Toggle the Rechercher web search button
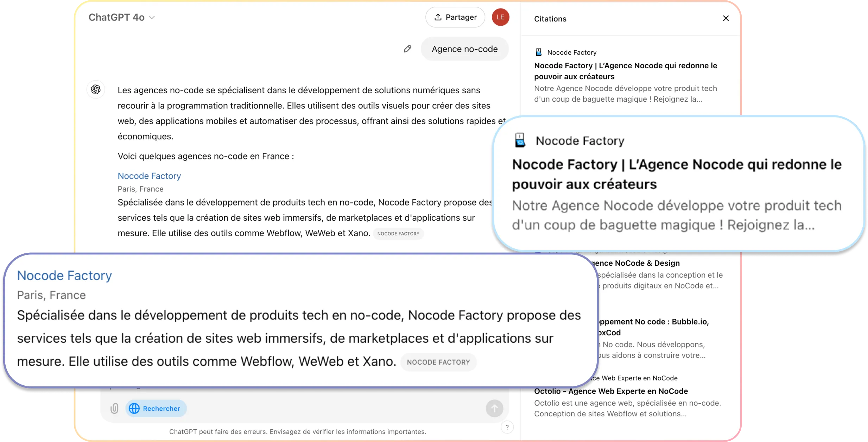 (156, 408)
